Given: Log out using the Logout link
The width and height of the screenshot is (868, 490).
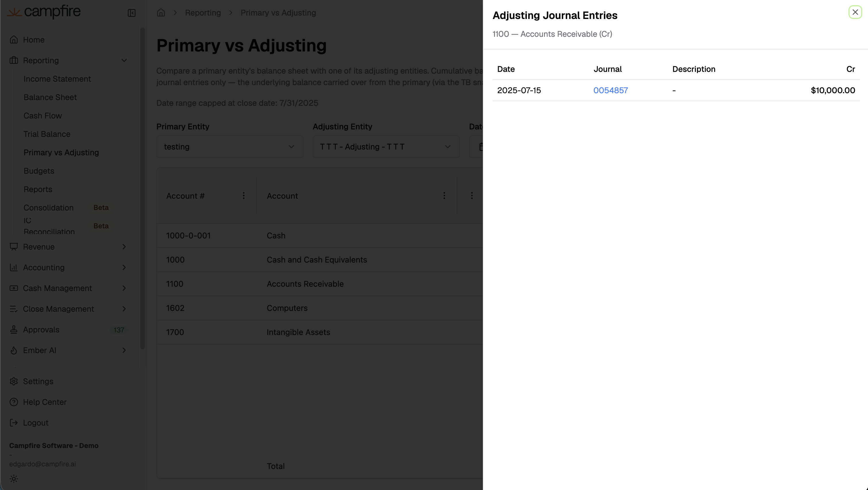Looking at the screenshot, I should point(36,423).
